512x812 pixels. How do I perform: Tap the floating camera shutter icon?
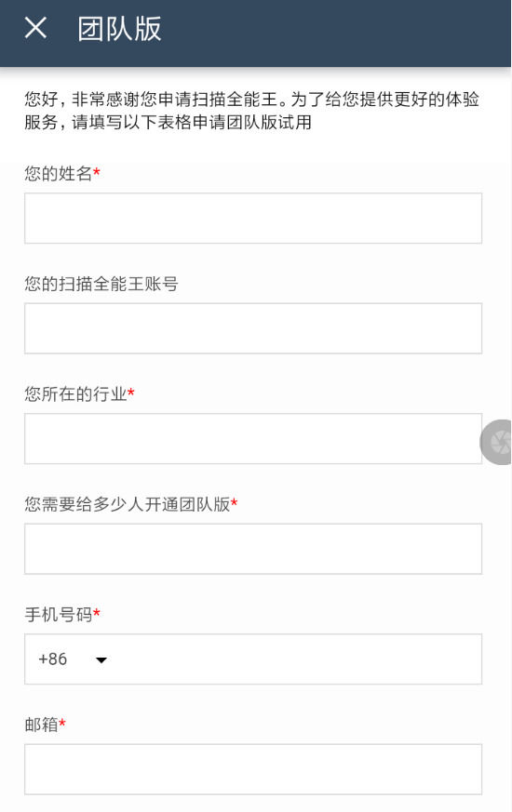pyautogui.click(x=496, y=442)
